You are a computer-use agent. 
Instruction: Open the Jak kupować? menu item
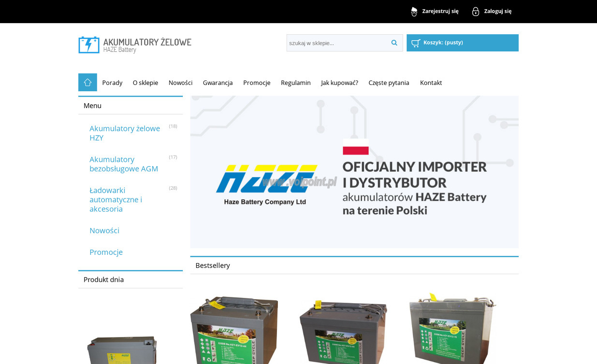[339, 83]
